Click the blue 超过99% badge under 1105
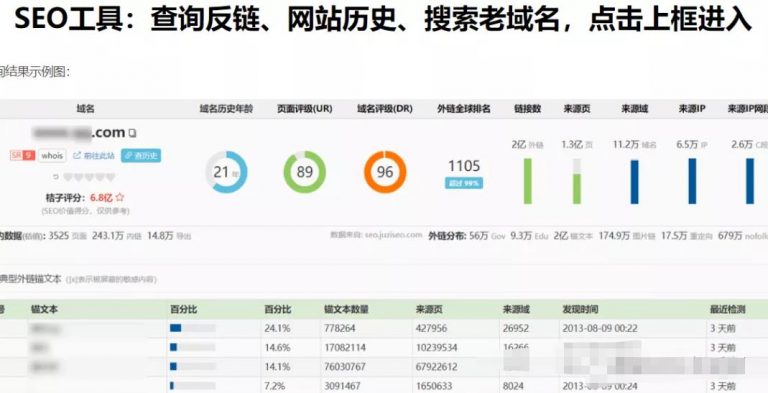Image resolution: width=768 pixels, height=393 pixels. (464, 183)
